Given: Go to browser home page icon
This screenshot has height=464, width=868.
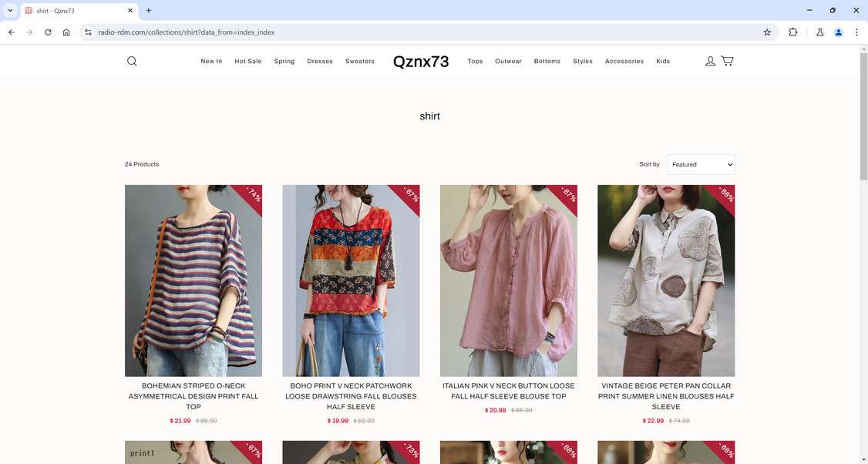Looking at the screenshot, I should (x=66, y=32).
